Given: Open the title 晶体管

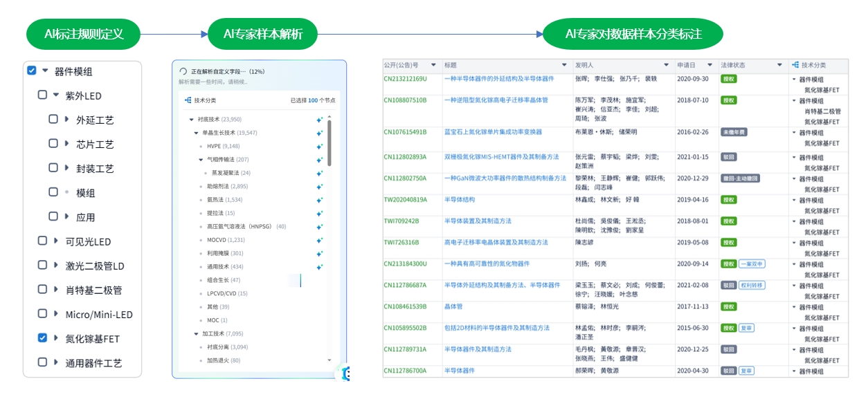Looking at the screenshot, I should pyautogui.click(x=453, y=306).
